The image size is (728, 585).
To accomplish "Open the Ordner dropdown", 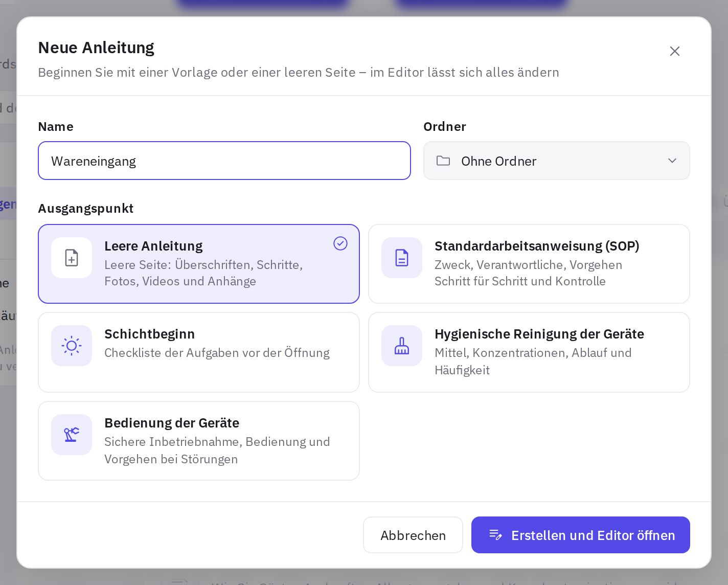I will coord(556,161).
